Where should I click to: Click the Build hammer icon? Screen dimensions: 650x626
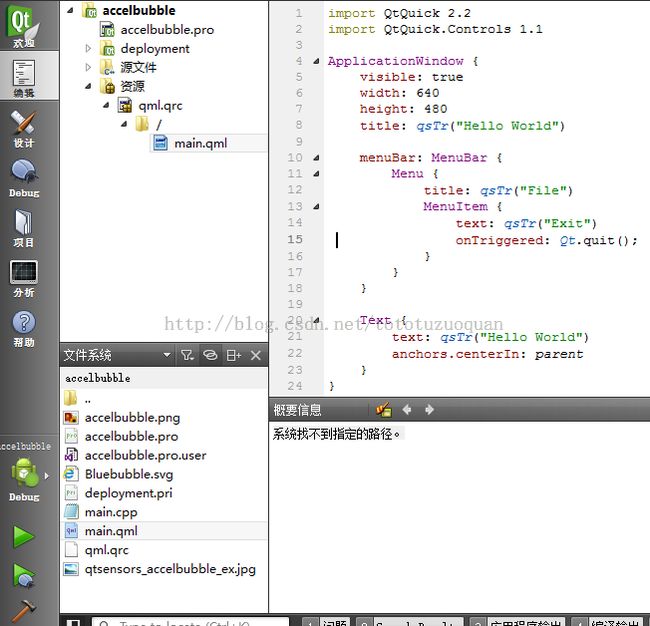coord(23,611)
